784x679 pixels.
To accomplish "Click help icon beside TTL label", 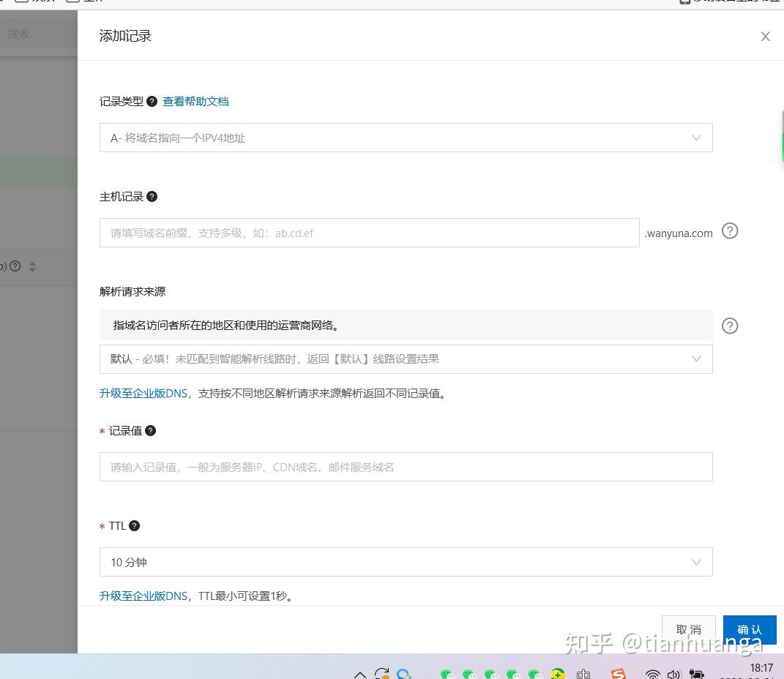I will coord(134,526).
